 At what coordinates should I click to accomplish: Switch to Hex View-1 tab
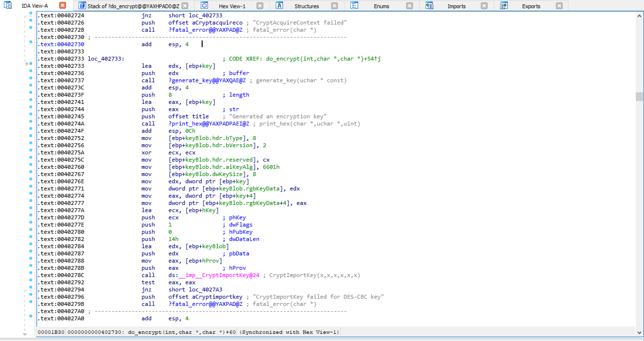pyautogui.click(x=233, y=6)
